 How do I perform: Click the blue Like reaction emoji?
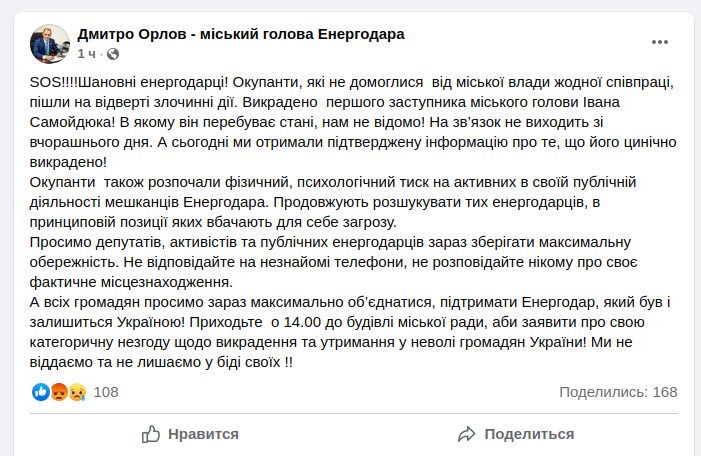tap(41, 392)
